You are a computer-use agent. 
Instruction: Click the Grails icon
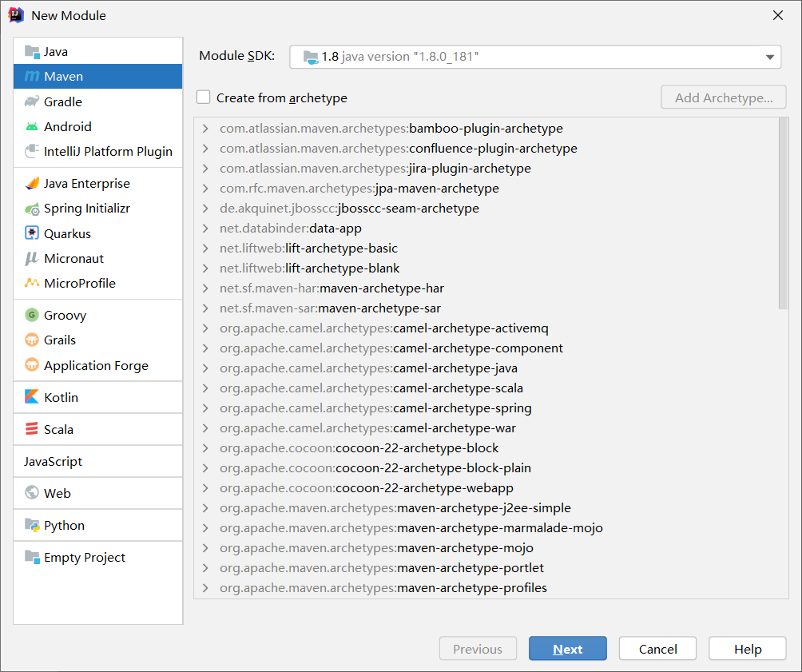tap(32, 340)
